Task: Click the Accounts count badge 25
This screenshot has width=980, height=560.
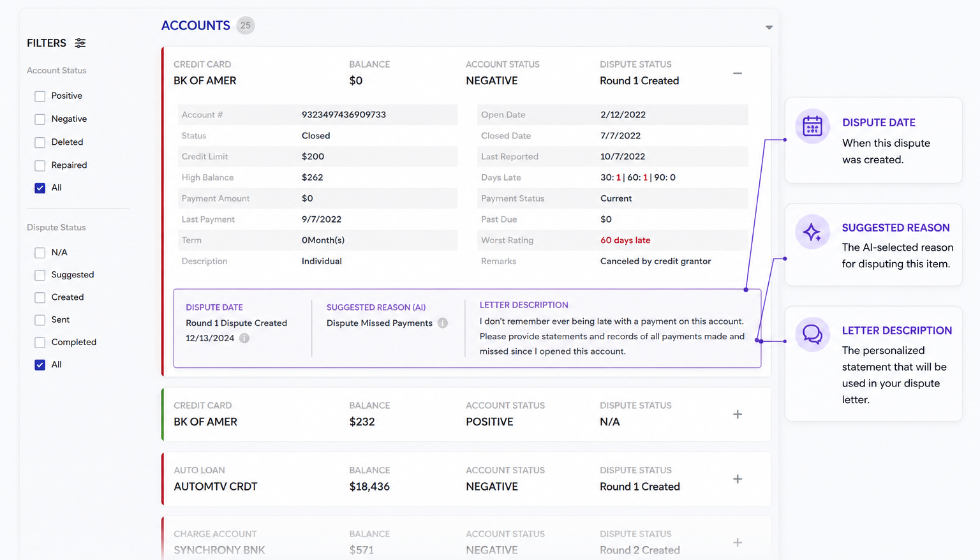Action: 246,26
